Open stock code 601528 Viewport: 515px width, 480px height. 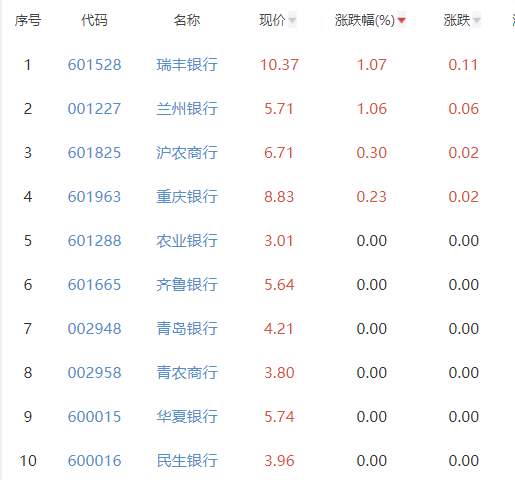tap(94, 65)
